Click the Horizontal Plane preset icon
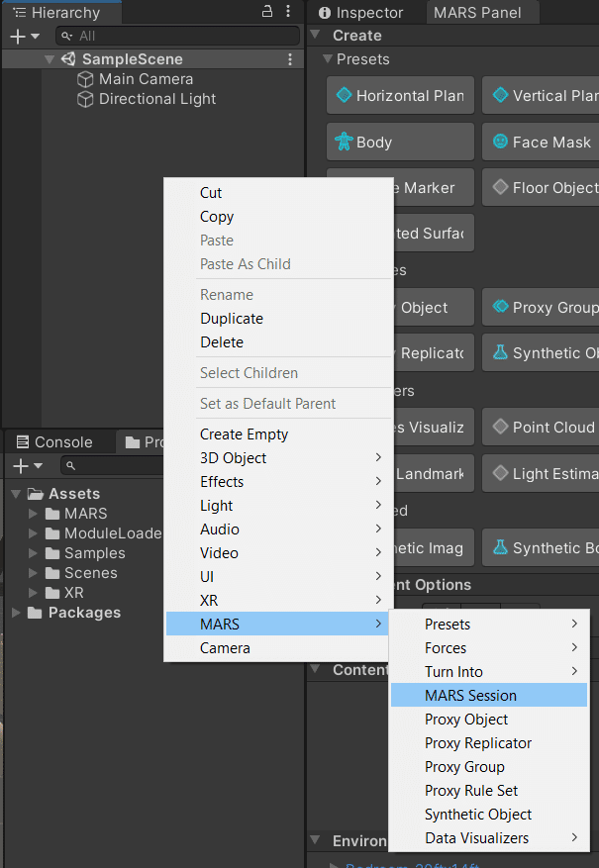 [344, 96]
